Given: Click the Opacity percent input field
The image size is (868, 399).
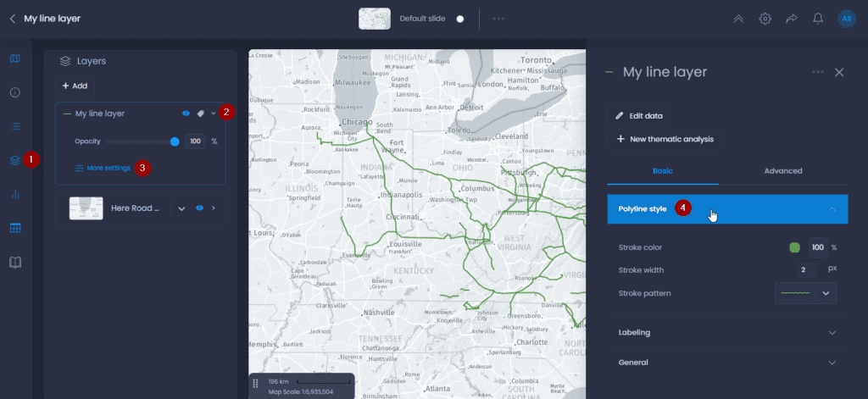Looking at the screenshot, I should (x=196, y=141).
